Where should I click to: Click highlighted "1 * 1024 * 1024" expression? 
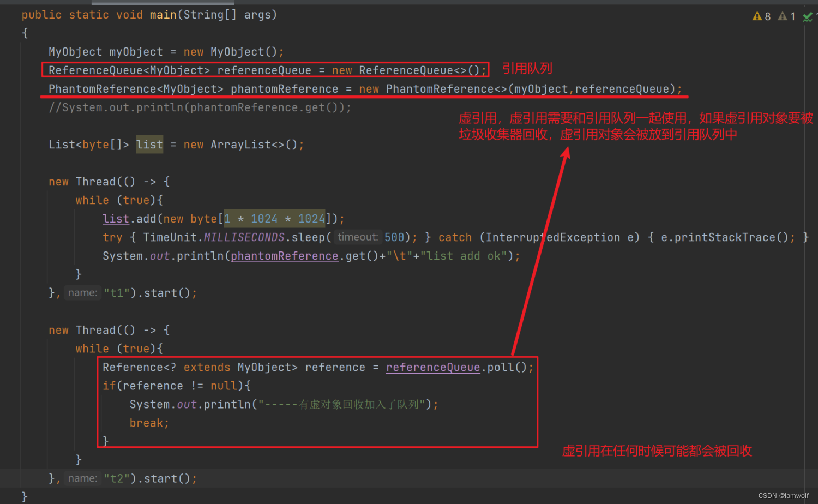click(275, 219)
